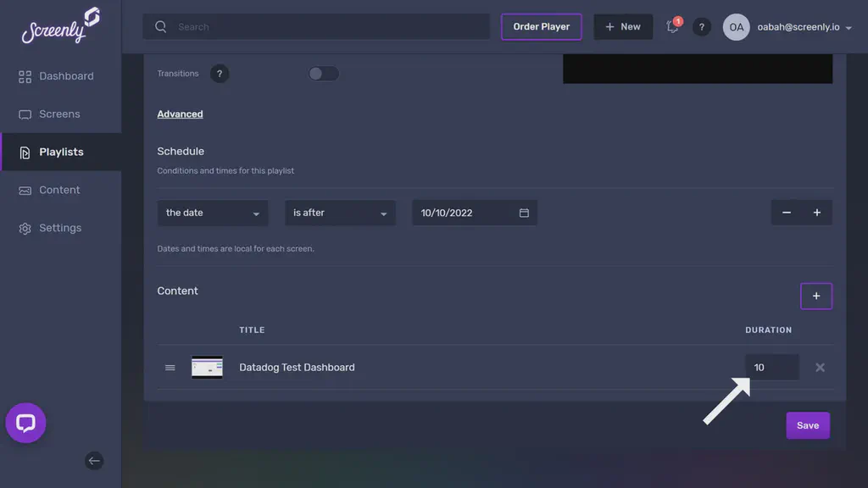Switch to the Advanced tab
868x488 pixels.
tap(180, 114)
